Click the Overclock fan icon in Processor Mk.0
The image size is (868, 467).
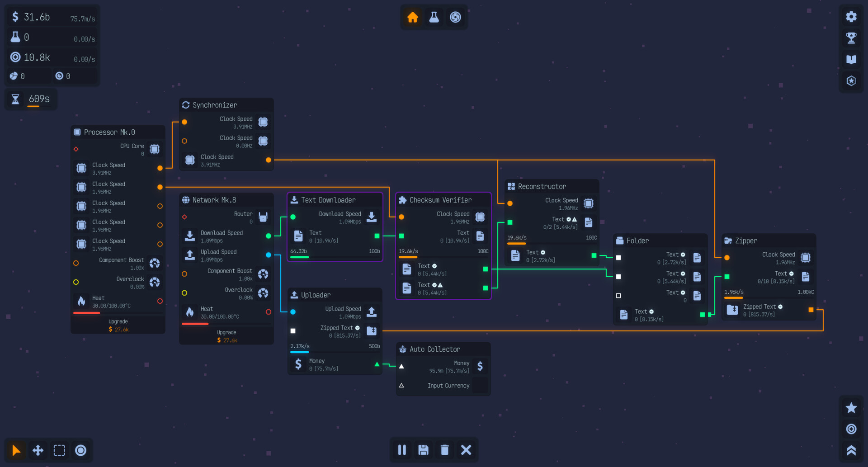(155, 282)
